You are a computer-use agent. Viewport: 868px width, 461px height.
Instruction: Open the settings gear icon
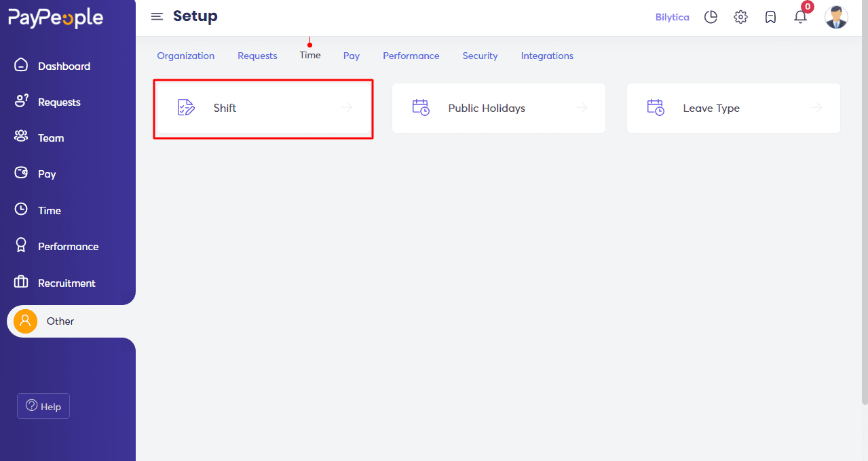coord(740,17)
